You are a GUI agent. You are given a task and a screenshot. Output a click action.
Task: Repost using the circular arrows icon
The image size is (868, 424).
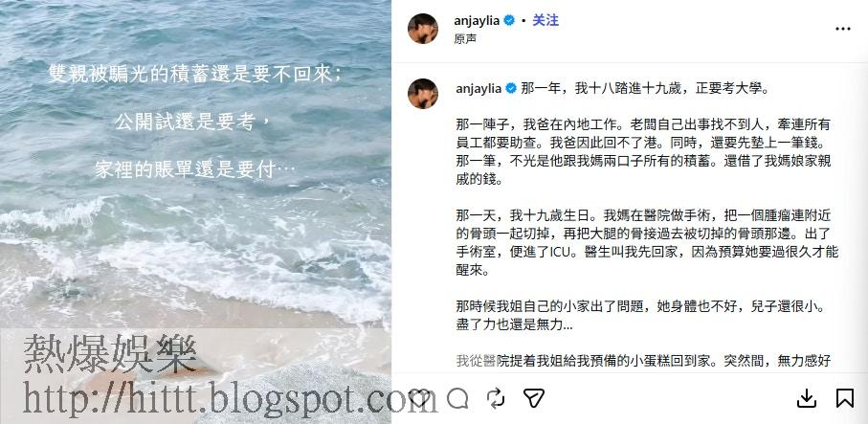pos(496,398)
